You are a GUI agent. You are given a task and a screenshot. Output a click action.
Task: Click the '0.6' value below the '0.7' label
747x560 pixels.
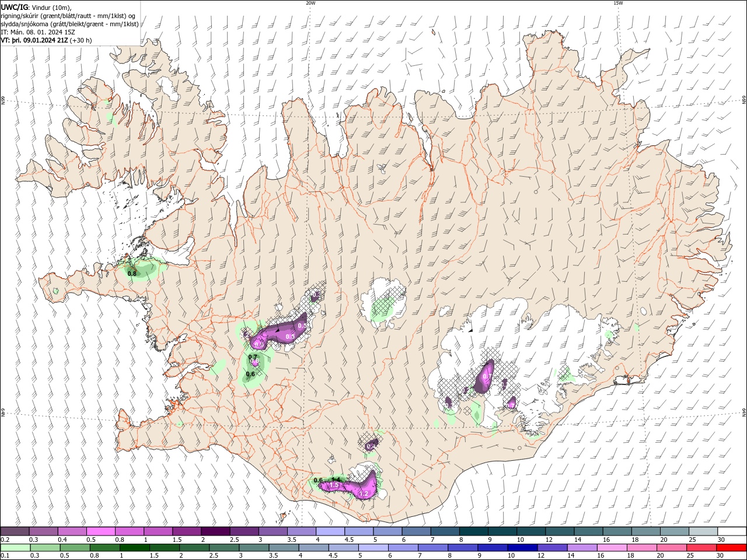pyautogui.click(x=250, y=374)
